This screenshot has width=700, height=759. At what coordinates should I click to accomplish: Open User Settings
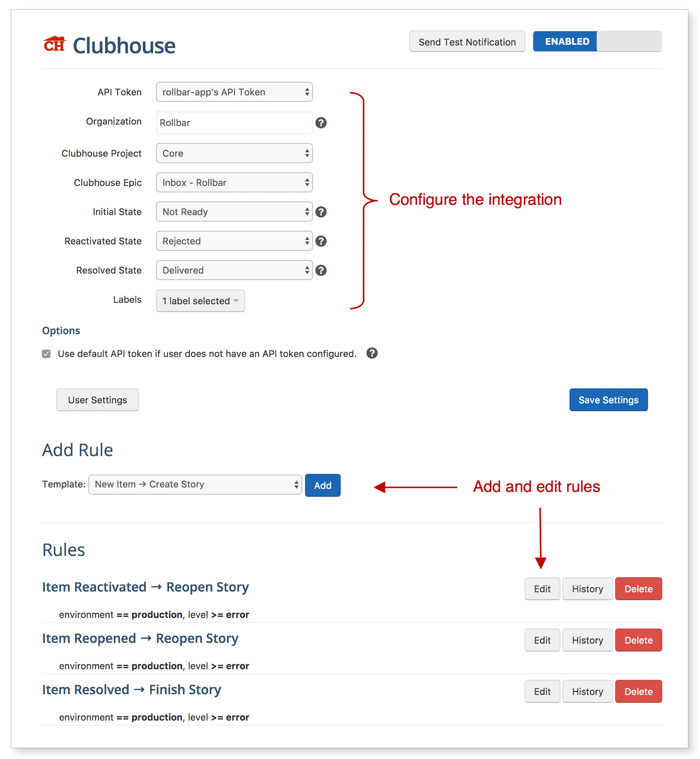pos(97,400)
